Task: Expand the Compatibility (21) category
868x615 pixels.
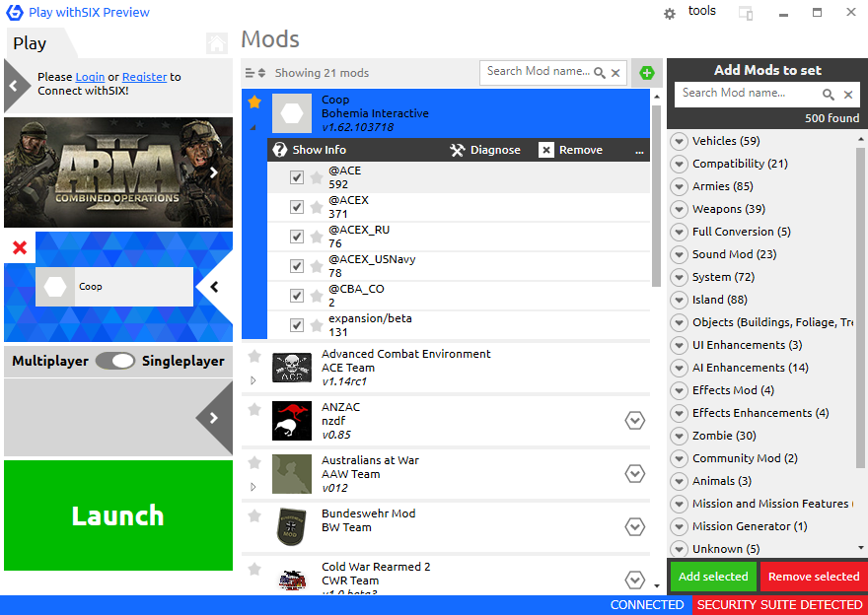Action: pyautogui.click(x=679, y=165)
